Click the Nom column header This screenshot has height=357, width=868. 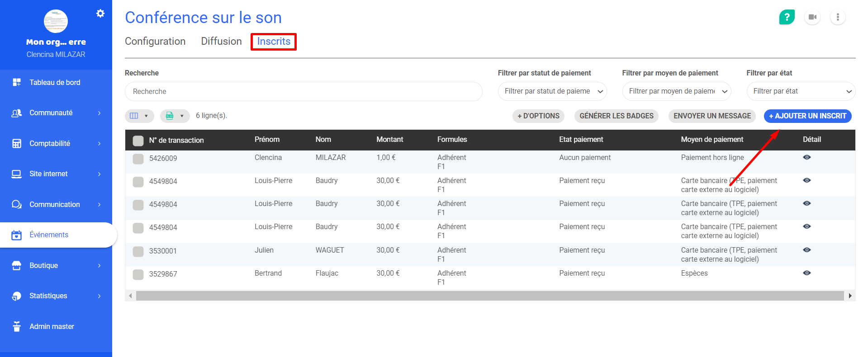pyautogui.click(x=323, y=140)
